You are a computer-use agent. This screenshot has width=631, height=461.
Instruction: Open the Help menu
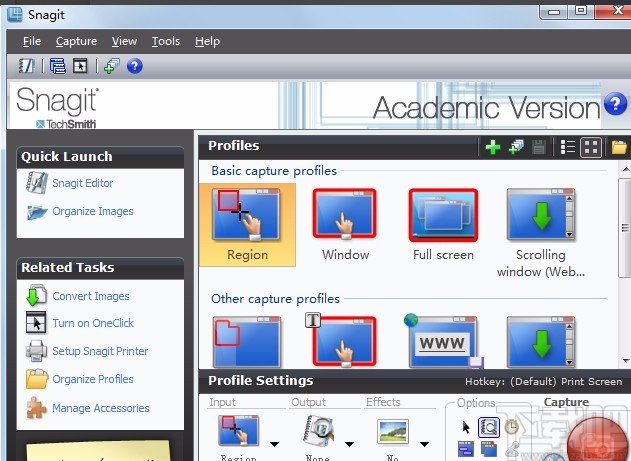coord(207,41)
